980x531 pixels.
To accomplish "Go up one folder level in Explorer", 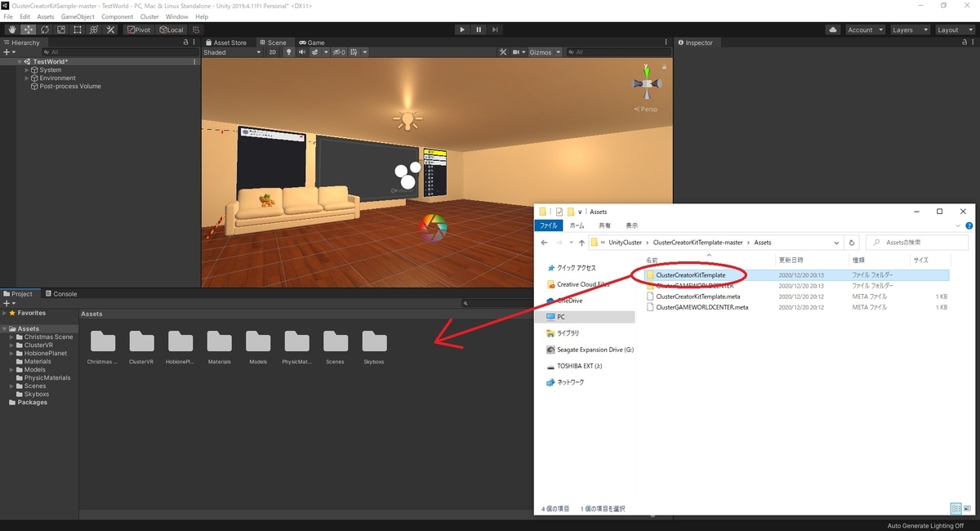I will tap(581, 243).
